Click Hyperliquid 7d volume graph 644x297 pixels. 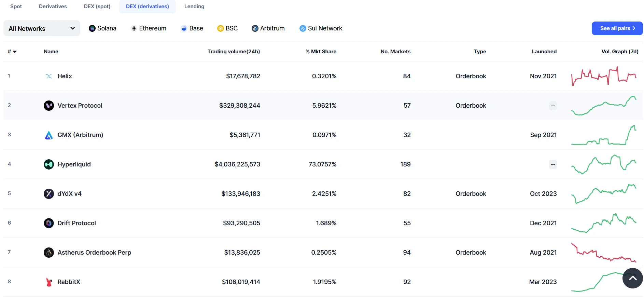coord(604,164)
